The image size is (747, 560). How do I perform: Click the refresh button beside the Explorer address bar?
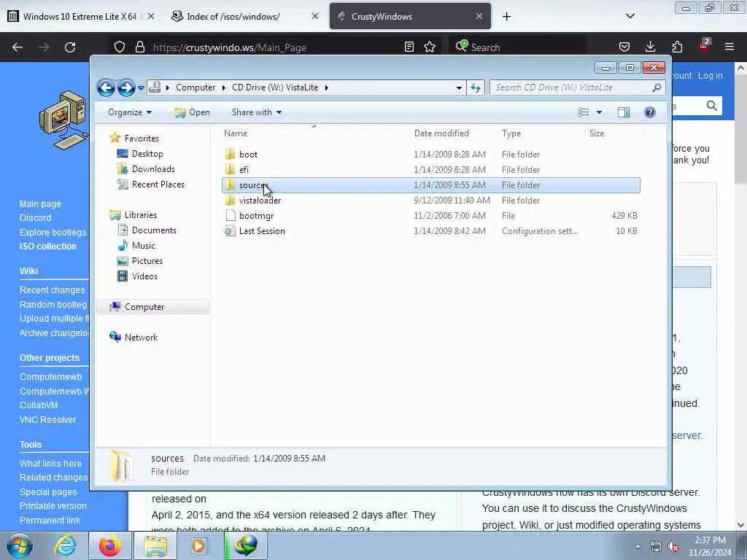(476, 87)
